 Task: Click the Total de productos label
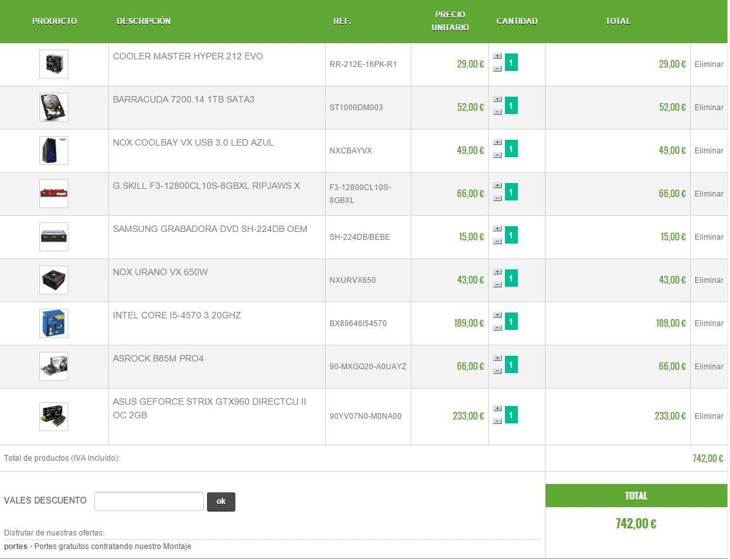[62, 458]
